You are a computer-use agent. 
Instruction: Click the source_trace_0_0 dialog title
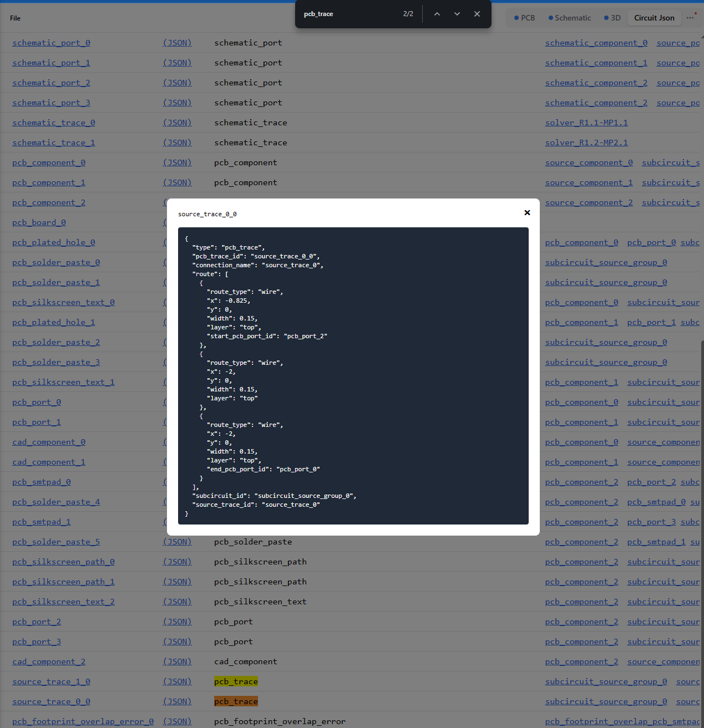point(207,214)
